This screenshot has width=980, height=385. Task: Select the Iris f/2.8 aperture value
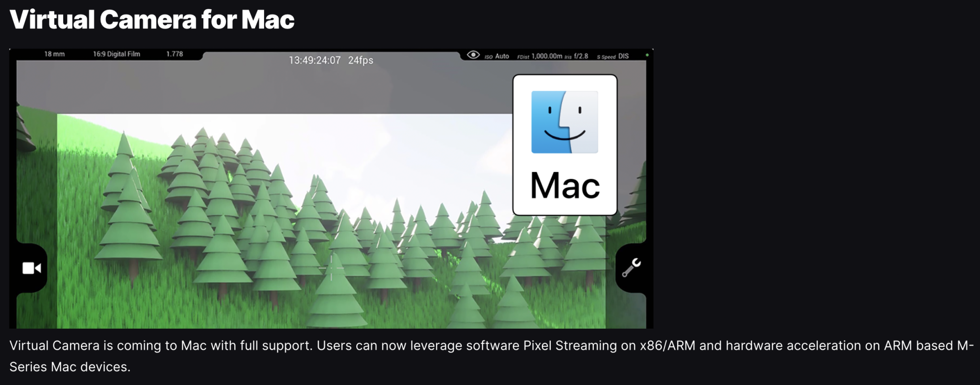point(576,56)
